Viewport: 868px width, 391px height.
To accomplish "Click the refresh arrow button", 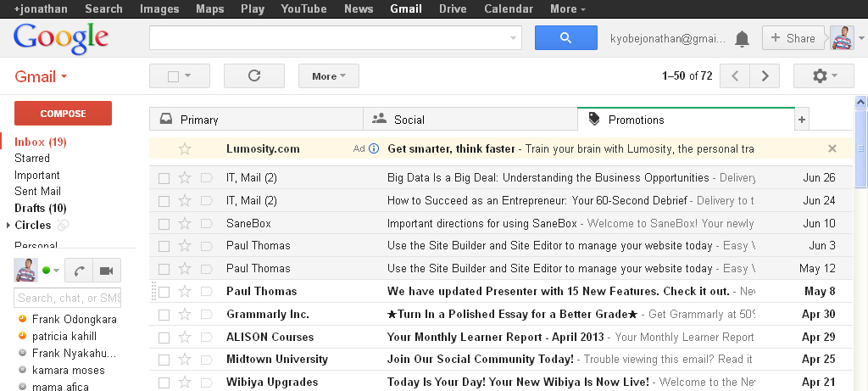I will [x=254, y=75].
